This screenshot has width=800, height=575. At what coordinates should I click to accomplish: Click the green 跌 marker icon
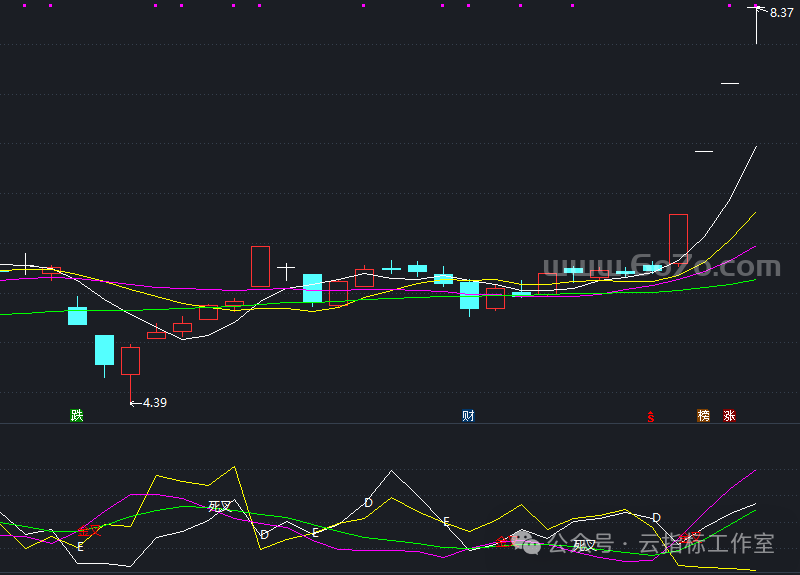point(76,415)
